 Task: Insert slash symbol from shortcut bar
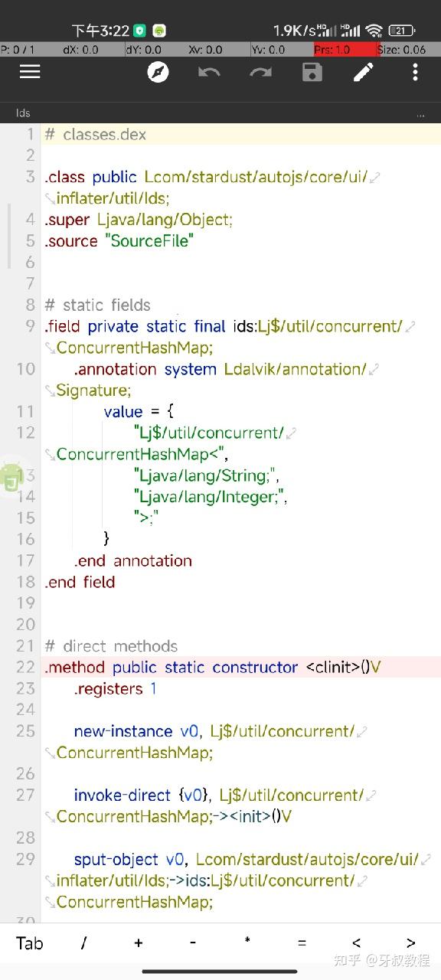pos(83,942)
